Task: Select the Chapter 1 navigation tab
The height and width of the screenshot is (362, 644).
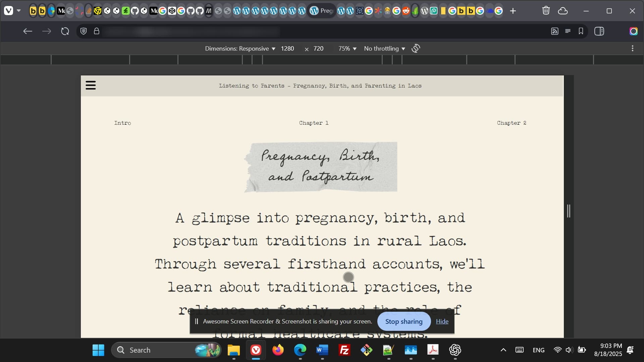Action: (313, 123)
